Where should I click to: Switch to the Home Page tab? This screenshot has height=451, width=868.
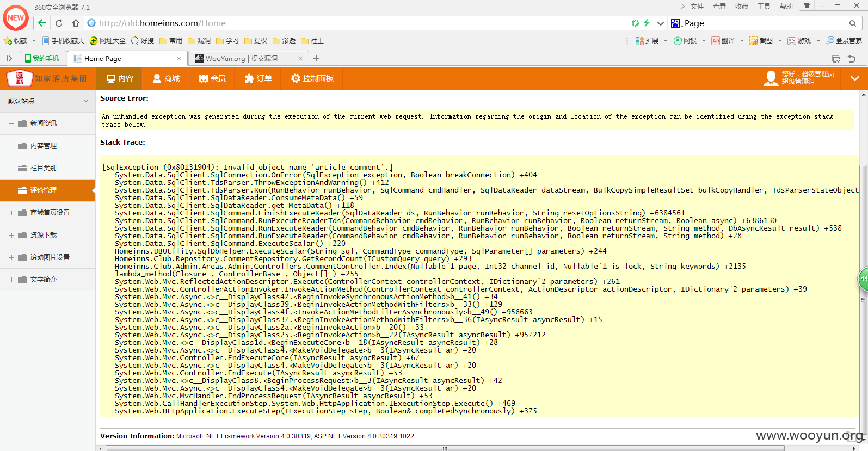pyautogui.click(x=128, y=58)
